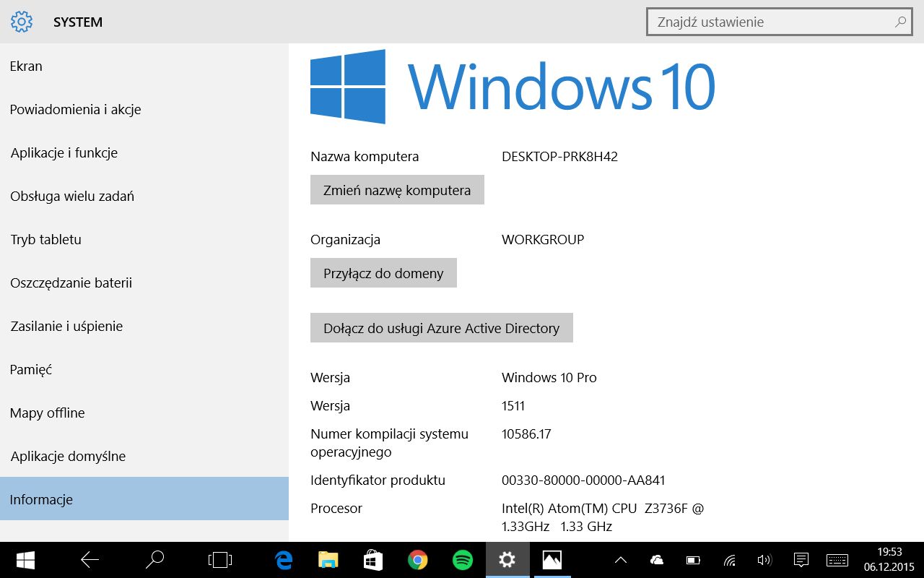The width and height of the screenshot is (924, 578).
Task: Select Ekran in the sidebar
Action: point(144,66)
